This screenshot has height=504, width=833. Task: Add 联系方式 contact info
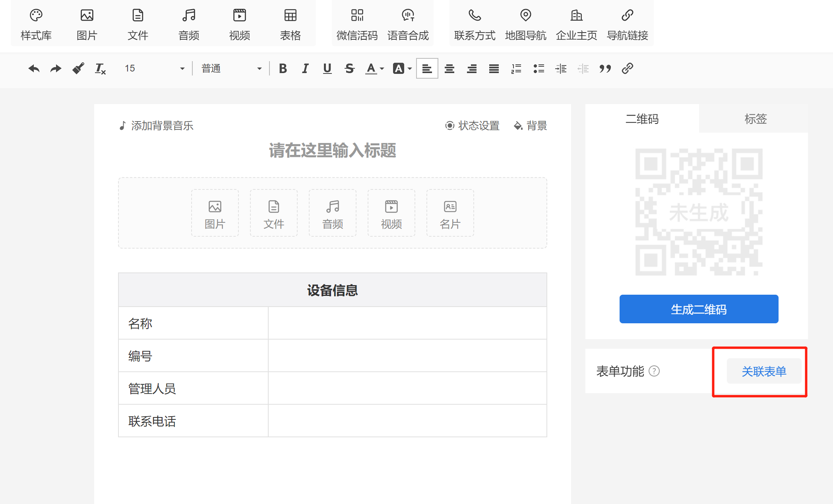475,25
